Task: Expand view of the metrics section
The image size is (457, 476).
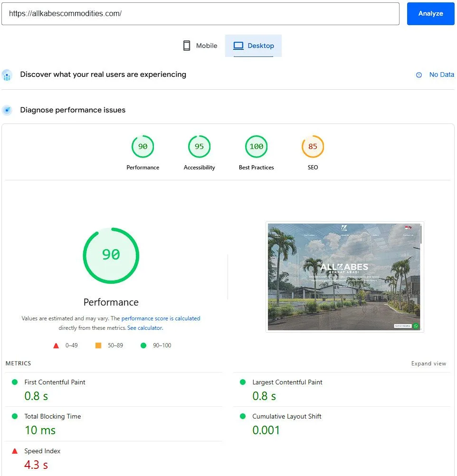Action: pos(428,364)
